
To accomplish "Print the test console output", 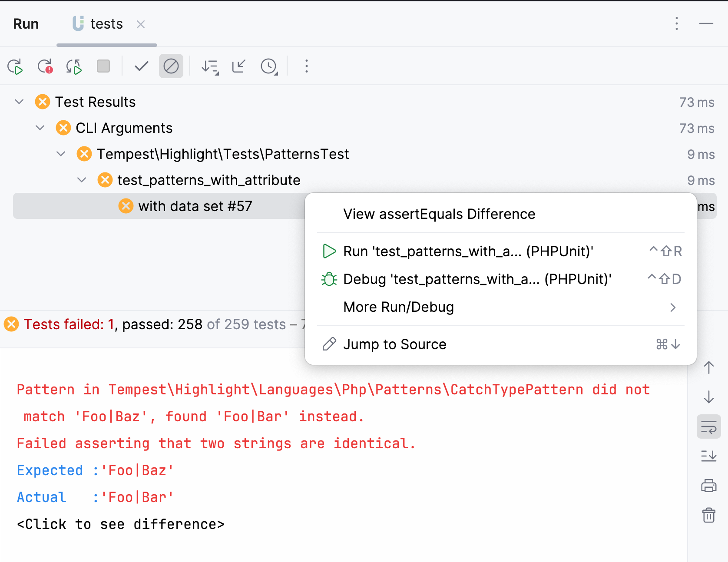I will (708, 486).
